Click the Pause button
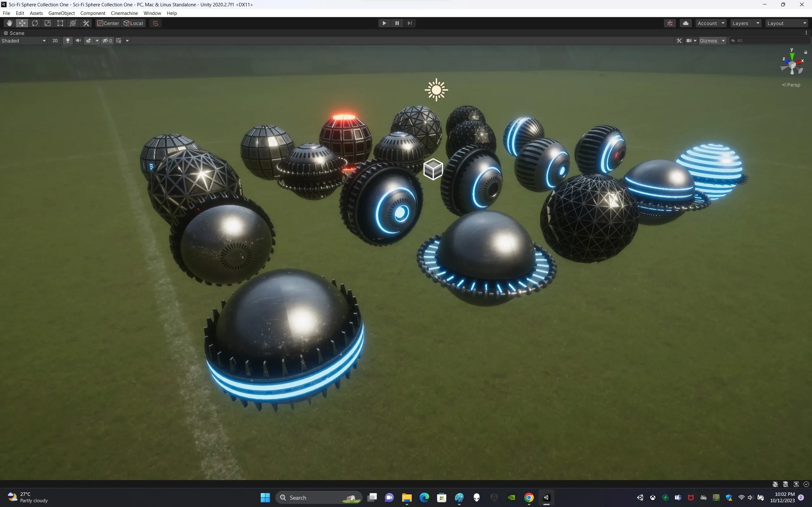This screenshot has width=812, height=507. [397, 23]
